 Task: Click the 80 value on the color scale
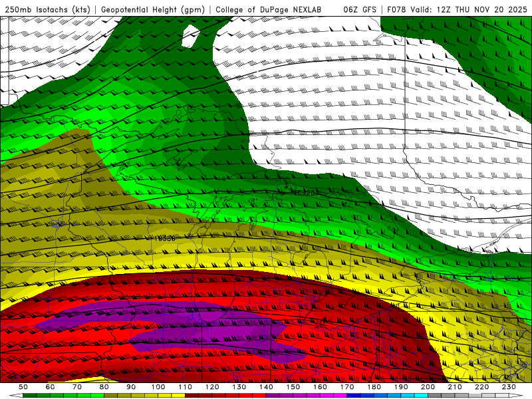104,387
